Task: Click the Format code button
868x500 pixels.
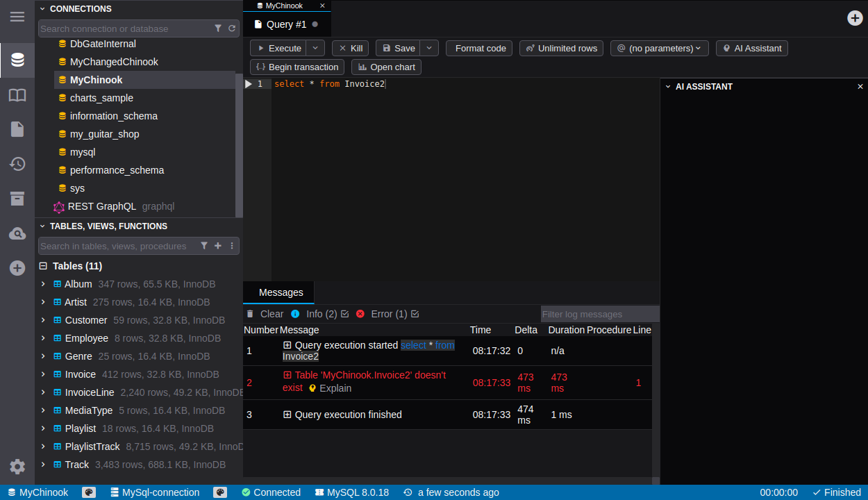Action: tap(480, 48)
